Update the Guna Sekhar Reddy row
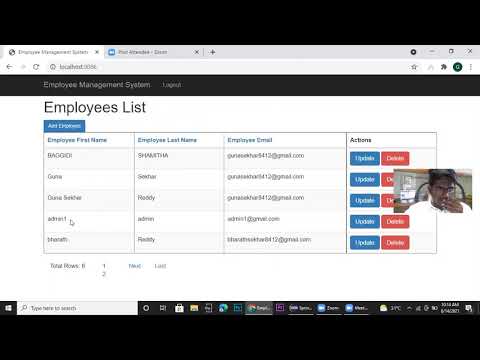This screenshot has height=360, width=480. tap(365, 201)
